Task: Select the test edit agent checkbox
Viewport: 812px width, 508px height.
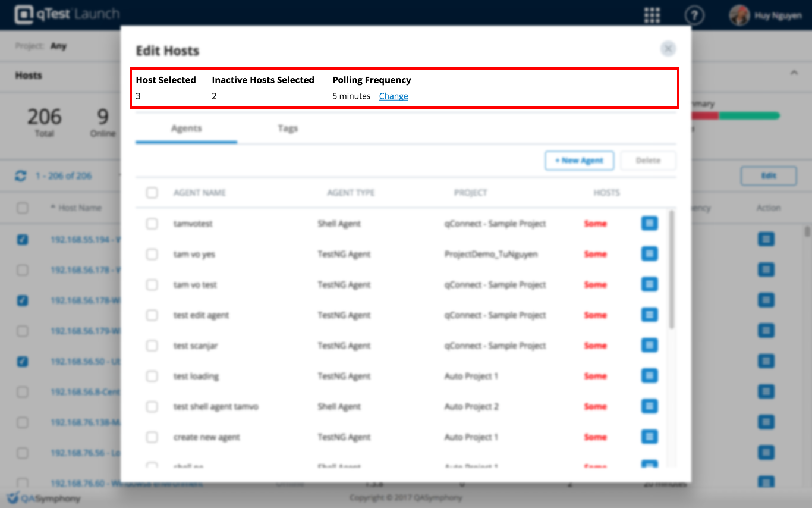Action: (152, 315)
